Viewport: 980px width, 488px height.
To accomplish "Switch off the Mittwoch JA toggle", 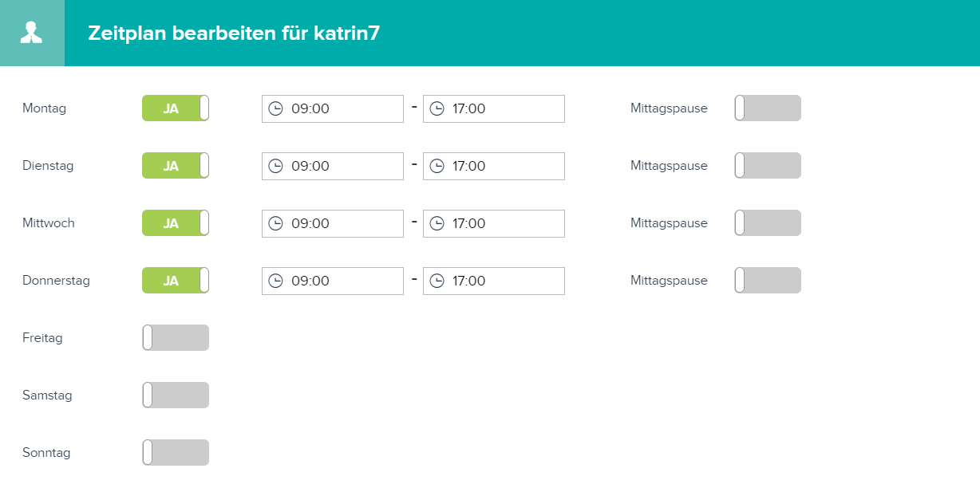I will pos(176,223).
